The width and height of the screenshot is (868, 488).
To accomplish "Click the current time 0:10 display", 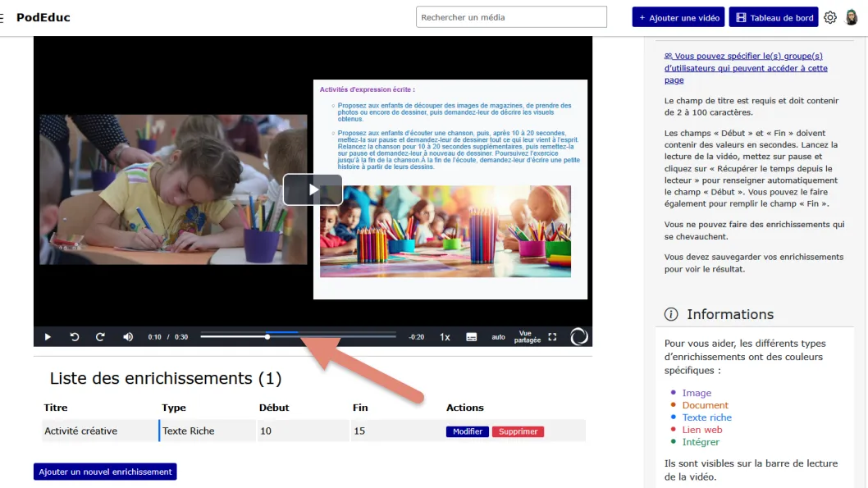I will tap(154, 337).
